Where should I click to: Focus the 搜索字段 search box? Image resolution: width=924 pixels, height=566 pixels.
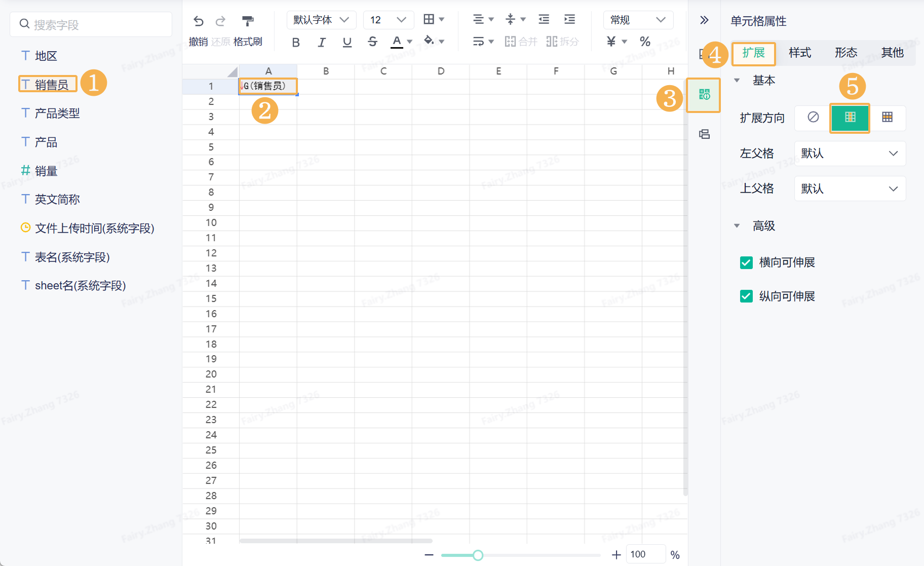coord(91,24)
